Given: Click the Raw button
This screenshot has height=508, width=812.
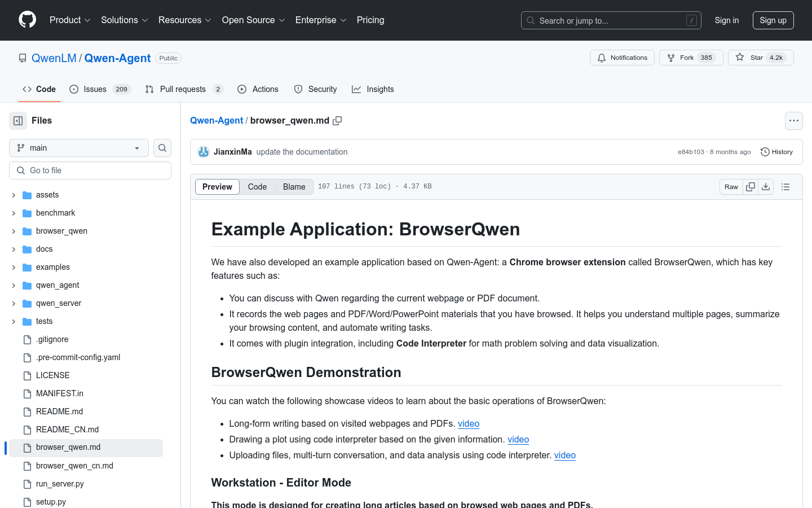Looking at the screenshot, I should (x=731, y=187).
